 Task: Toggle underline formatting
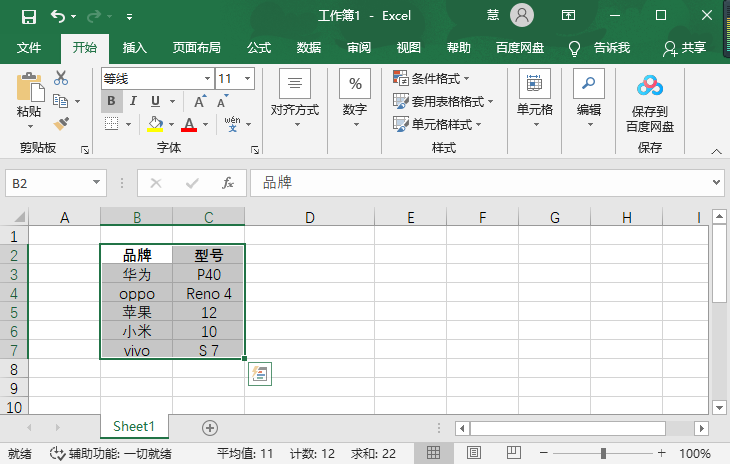[x=155, y=101]
